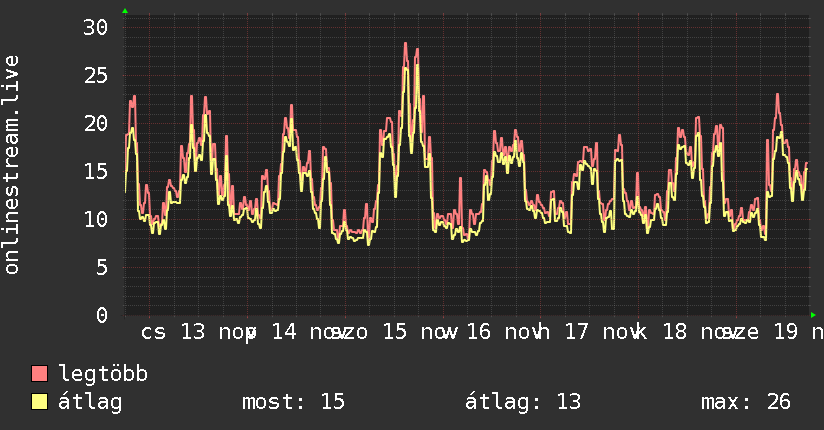Click the green arrow at end of x-axis
The width and height of the screenshot is (824, 430).
pyautogui.click(x=813, y=315)
